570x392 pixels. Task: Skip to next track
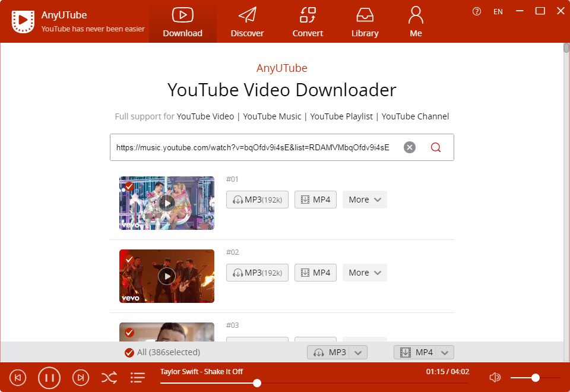click(x=81, y=378)
